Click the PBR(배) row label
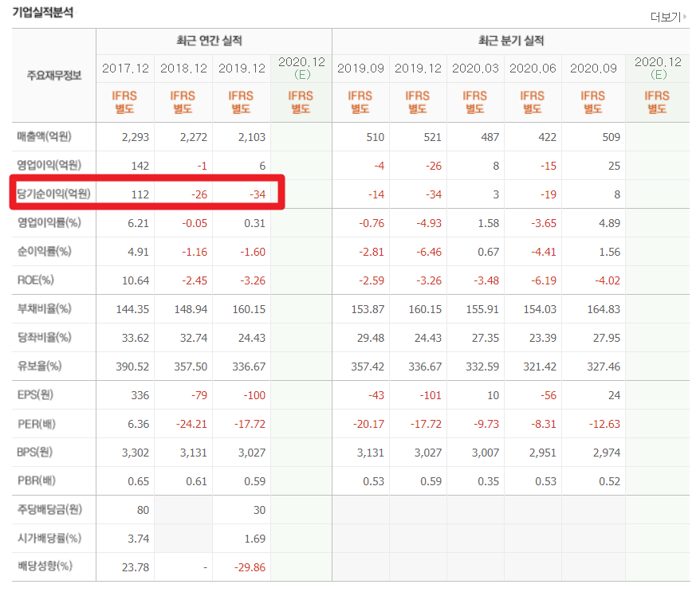This screenshot has height=592, width=700. [37, 480]
